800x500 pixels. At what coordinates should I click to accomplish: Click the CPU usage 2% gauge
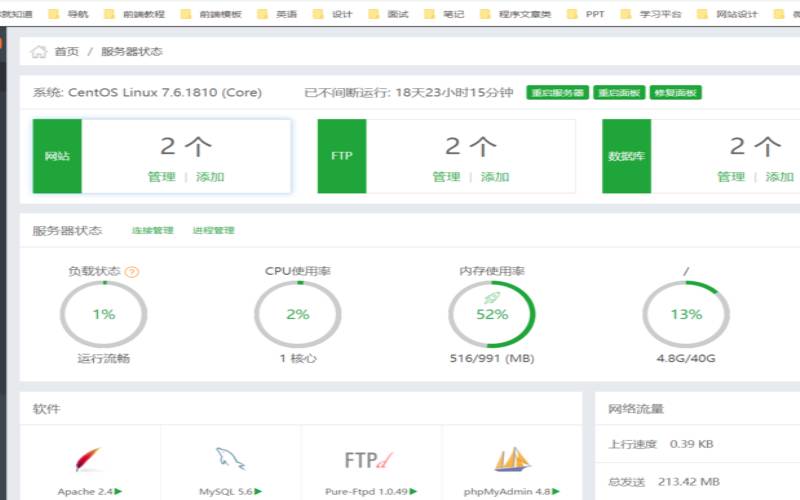(298, 314)
